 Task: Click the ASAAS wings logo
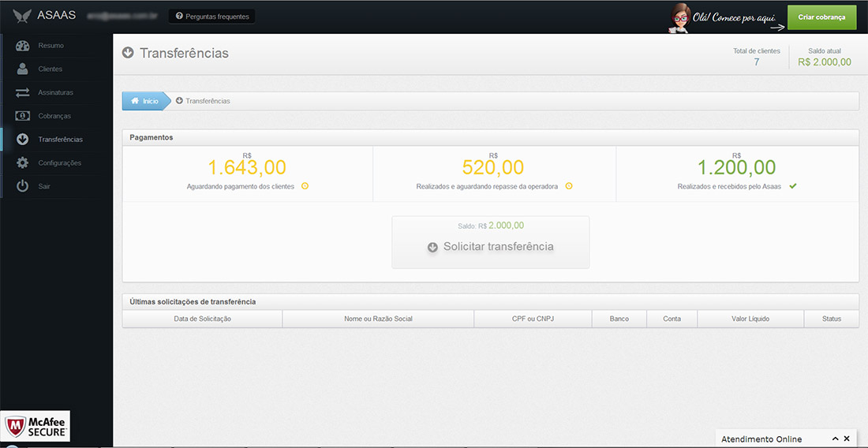[x=22, y=16]
